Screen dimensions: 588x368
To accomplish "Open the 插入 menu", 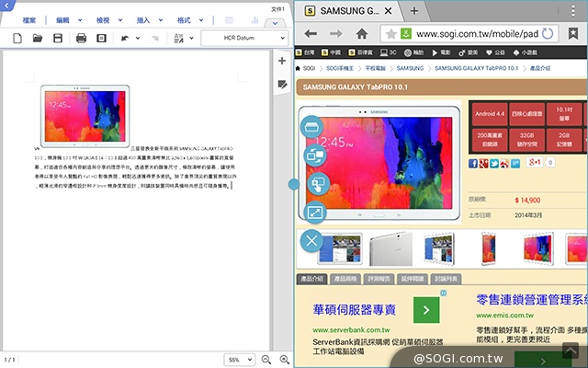I will pos(143,20).
